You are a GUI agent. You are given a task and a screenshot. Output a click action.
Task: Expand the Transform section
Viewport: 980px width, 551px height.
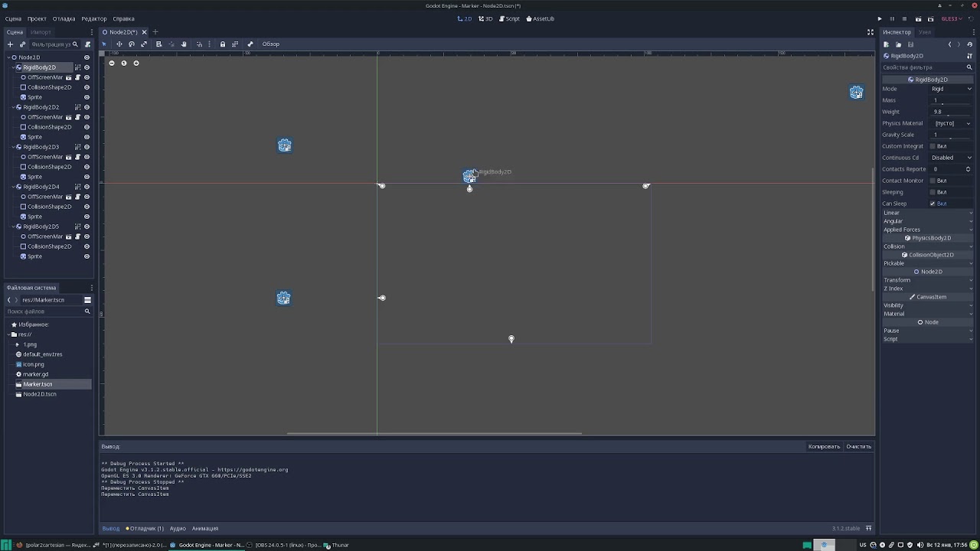point(927,280)
